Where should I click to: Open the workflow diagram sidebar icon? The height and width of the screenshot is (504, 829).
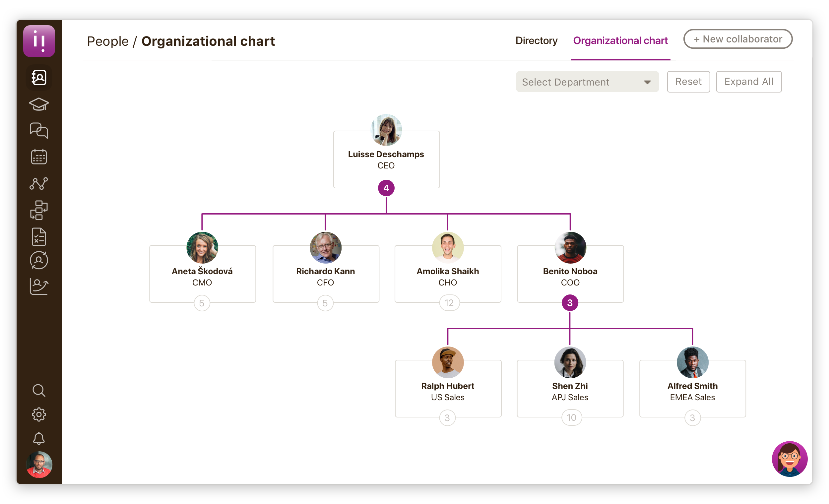[39, 210]
